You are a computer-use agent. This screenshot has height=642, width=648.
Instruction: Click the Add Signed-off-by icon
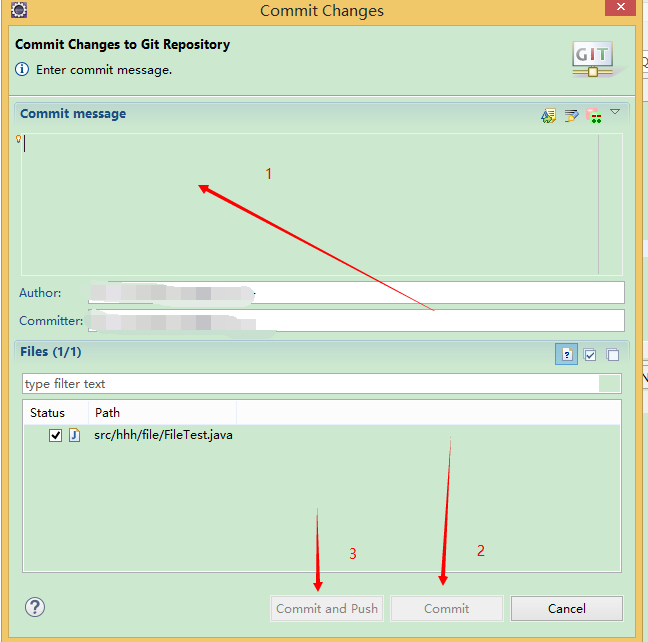(x=571, y=115)
